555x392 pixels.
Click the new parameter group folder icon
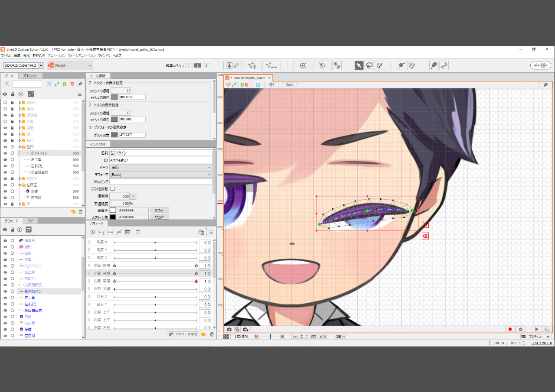pos(203,334)
